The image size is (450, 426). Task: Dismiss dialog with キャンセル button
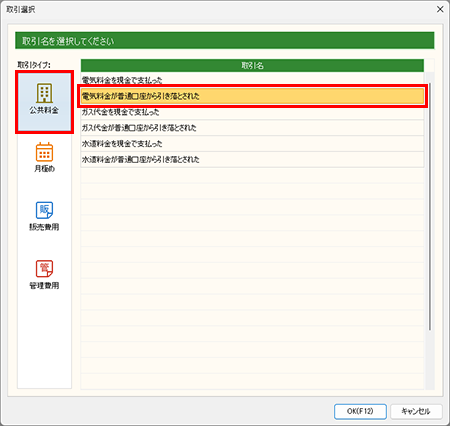(416, 411)
